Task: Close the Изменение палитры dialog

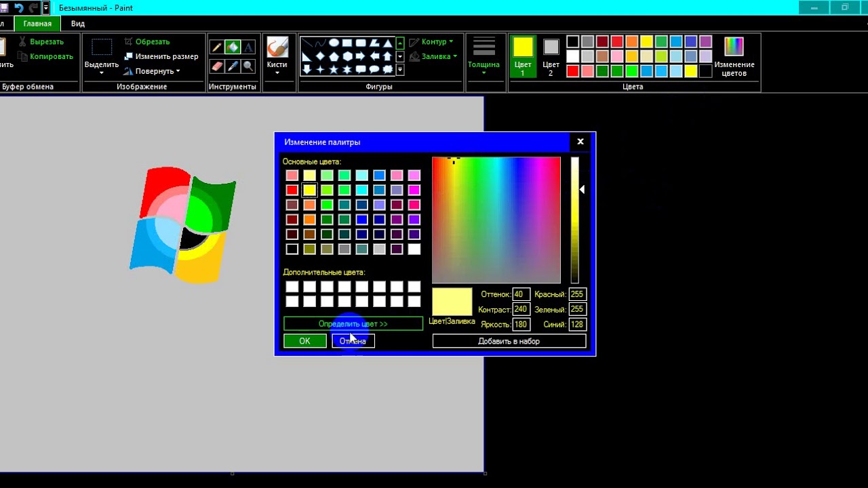Action: (580, 142)
